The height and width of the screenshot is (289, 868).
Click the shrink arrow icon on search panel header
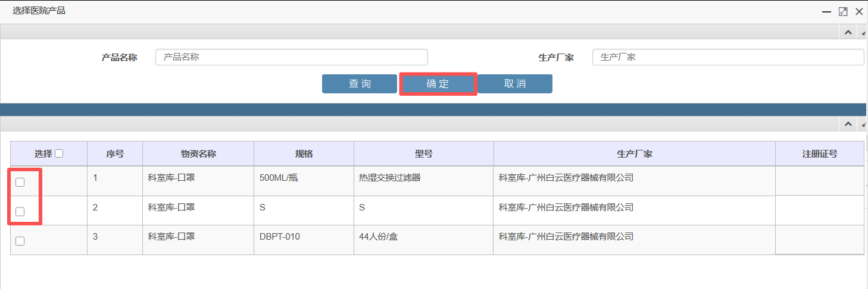pos(864,33)
